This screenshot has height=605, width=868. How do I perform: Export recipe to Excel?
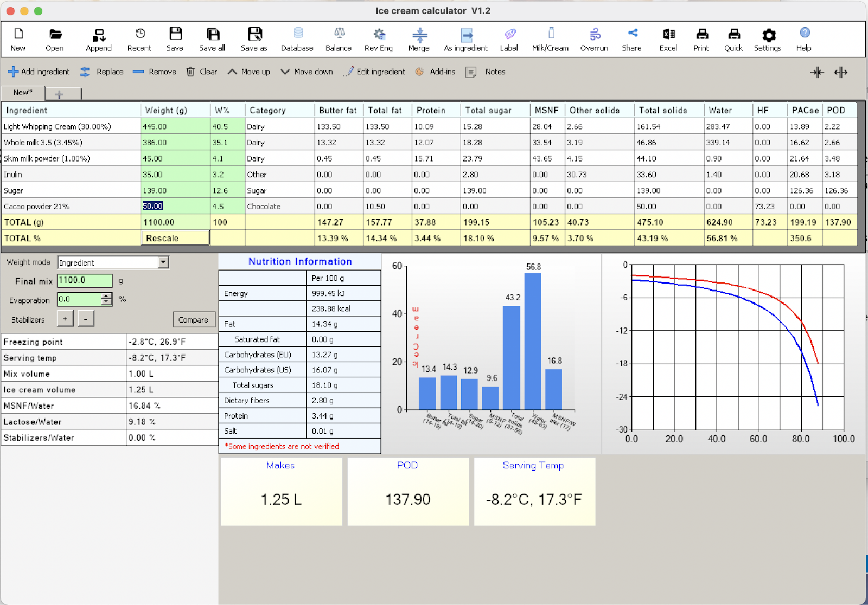coord(668,40)
